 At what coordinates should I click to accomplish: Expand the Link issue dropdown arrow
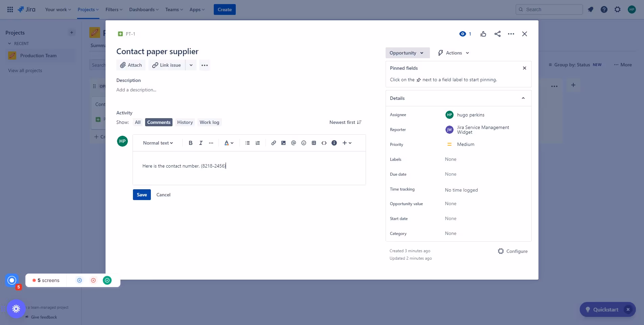191,65
